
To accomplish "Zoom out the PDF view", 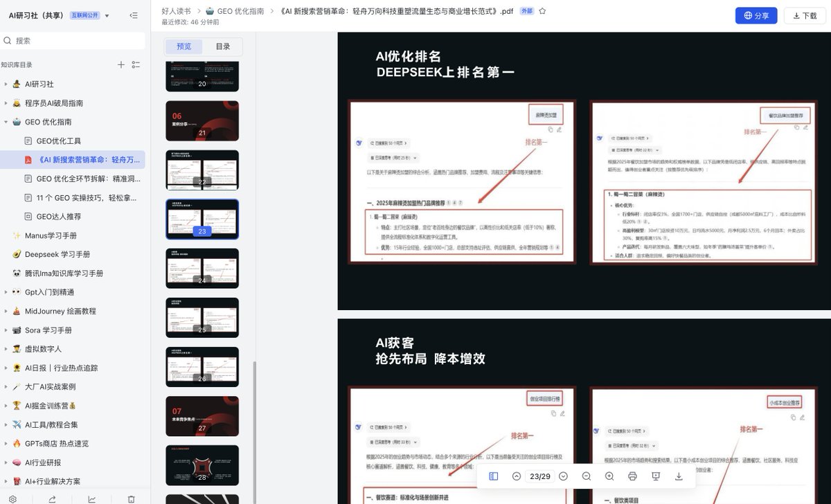I will (587, 476).
